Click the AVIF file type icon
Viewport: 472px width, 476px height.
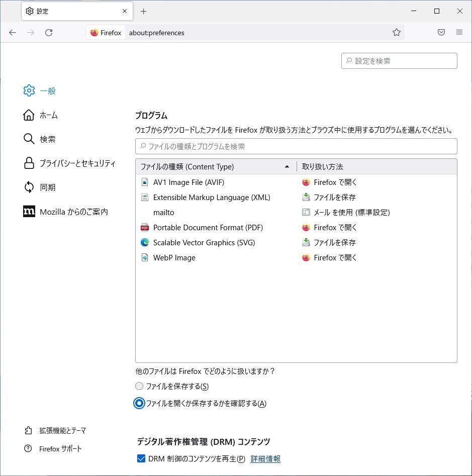145,182
